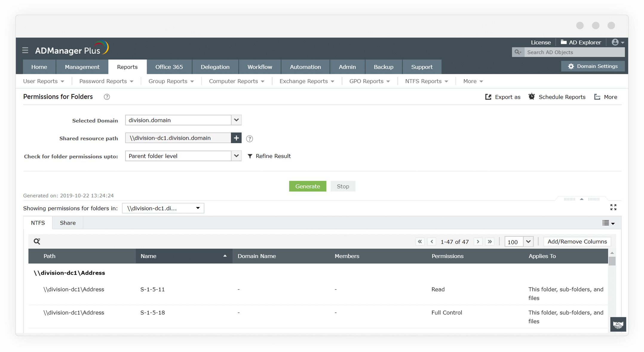The image size is (644, 352).
Task: Open the hamburger sidebar menu
Action: coord(25,50)
